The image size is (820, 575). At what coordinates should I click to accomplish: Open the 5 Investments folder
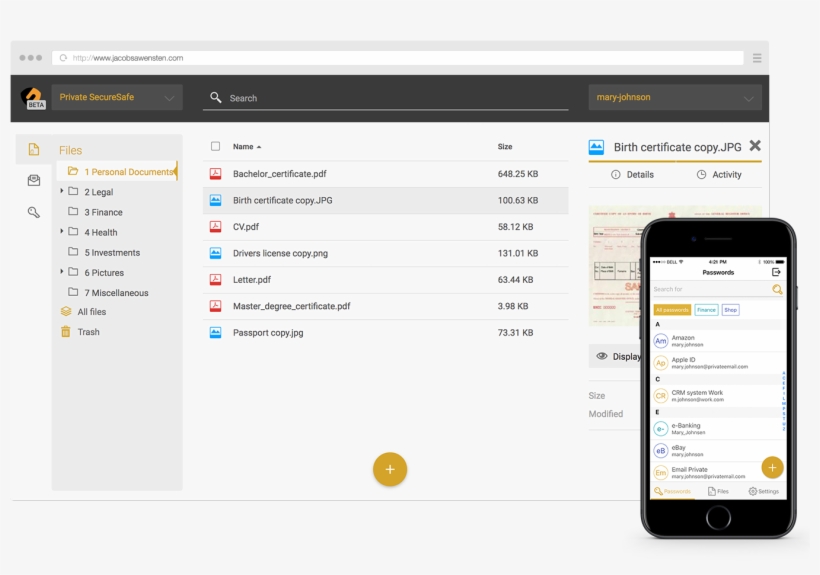(112, 252)
